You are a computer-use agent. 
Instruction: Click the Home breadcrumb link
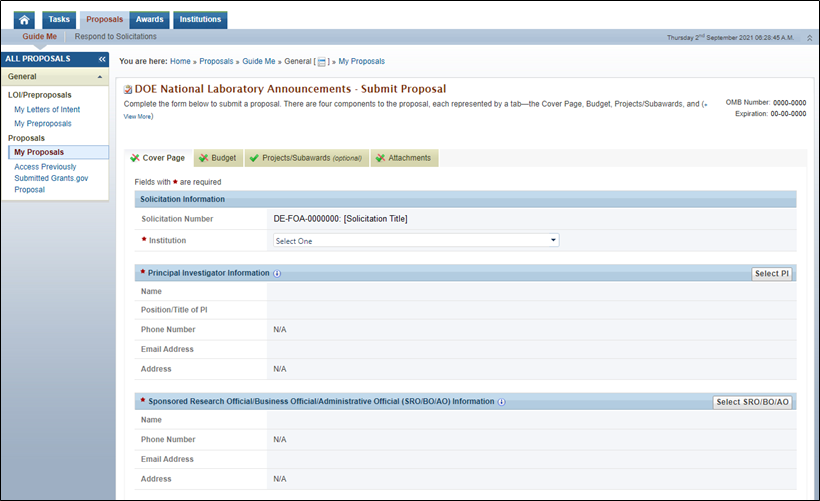pos(180,61)
